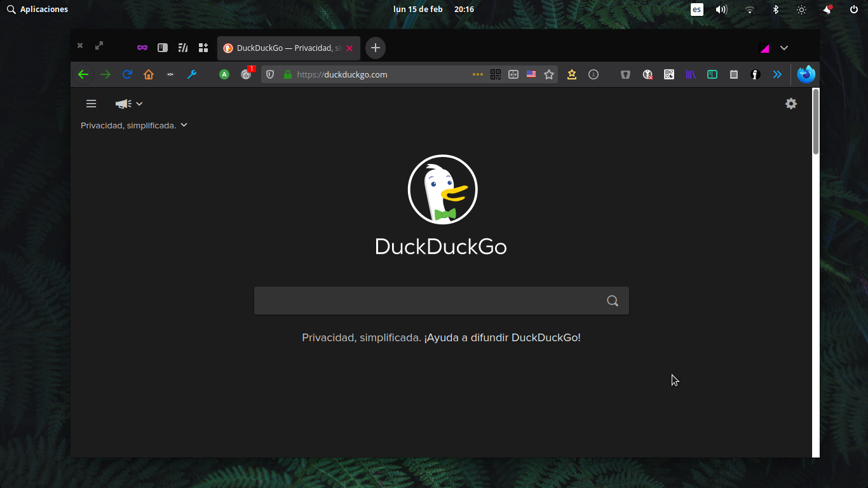Show site security info via green padlock
Screen dimensions: 868x488
click(x=288, y=74)
